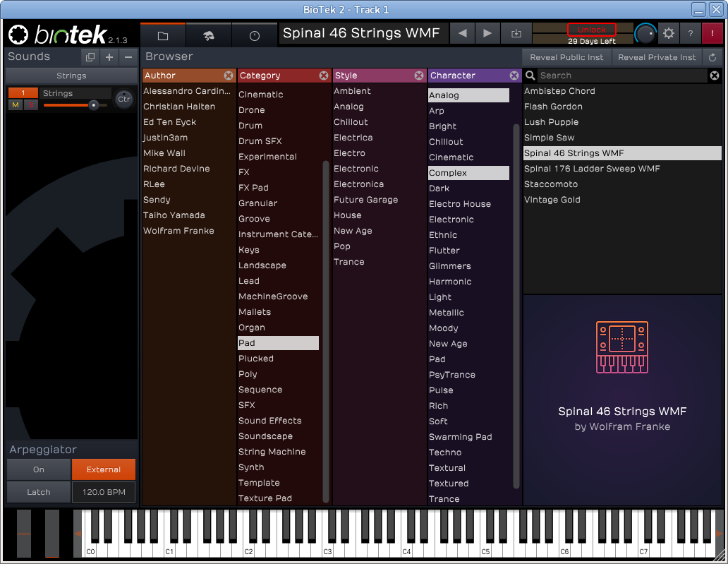Mute the Strings layer
This screenshot has width=728, height=564.
(16, 105)
